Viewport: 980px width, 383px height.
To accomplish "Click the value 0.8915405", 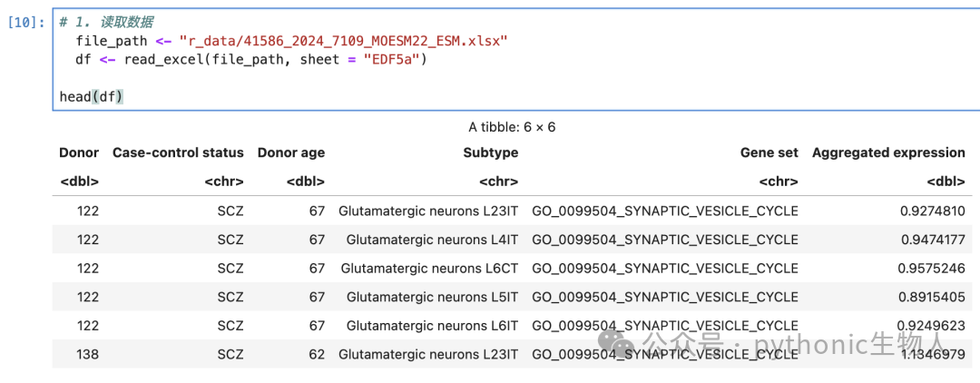I will [x=933, y=298].
